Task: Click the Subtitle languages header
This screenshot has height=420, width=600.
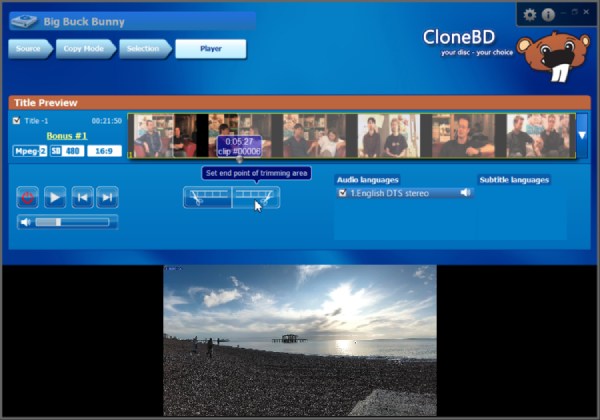Action: (514, 180)
